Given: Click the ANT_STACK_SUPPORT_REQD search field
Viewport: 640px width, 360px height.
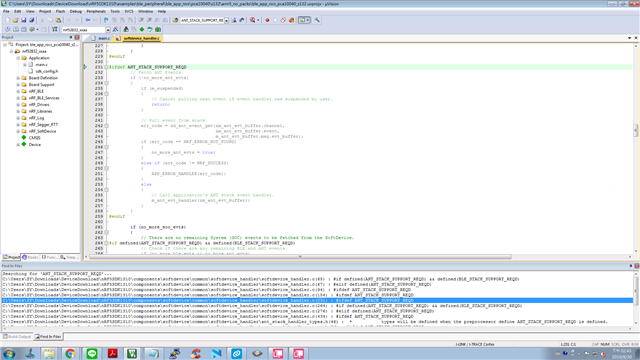Looking at the screenshot, I should [202, 20].
